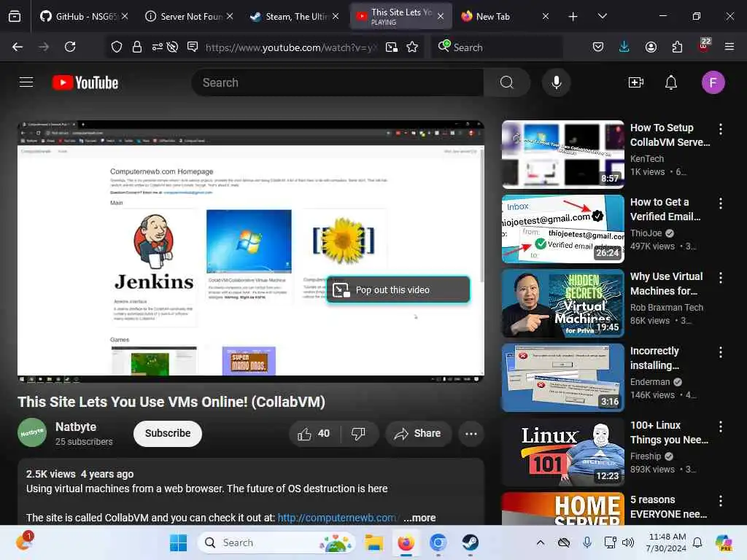Open Natbyte channel avatar
The height and width of the screenshot is (560, 747).
(x=32, y=432)
